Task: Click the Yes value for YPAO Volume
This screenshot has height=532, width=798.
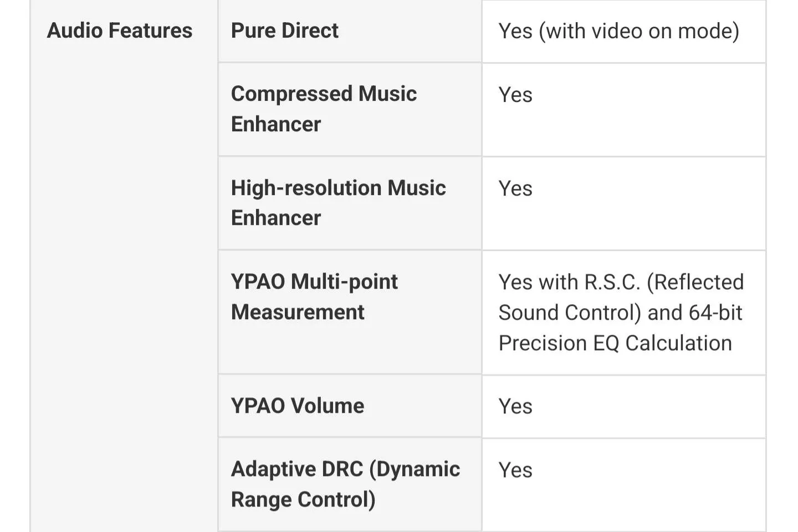Action: pyautogui.click(x=515, y=407)
